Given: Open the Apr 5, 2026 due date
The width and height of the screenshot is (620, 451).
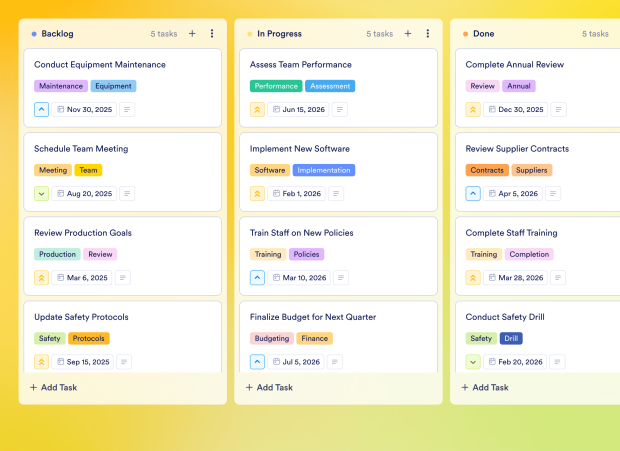Looking at the screenshot, I should 513,194.
